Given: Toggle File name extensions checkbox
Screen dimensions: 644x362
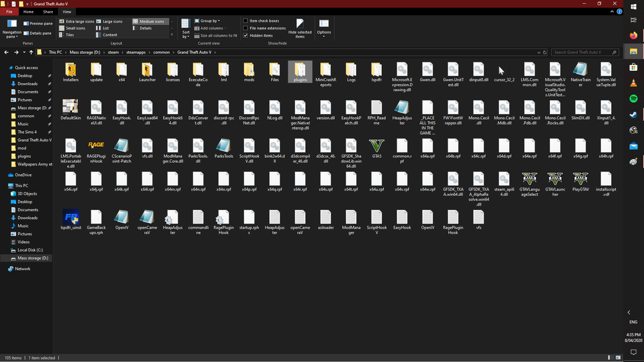Looking at the screenshot, I should [245, 28].
